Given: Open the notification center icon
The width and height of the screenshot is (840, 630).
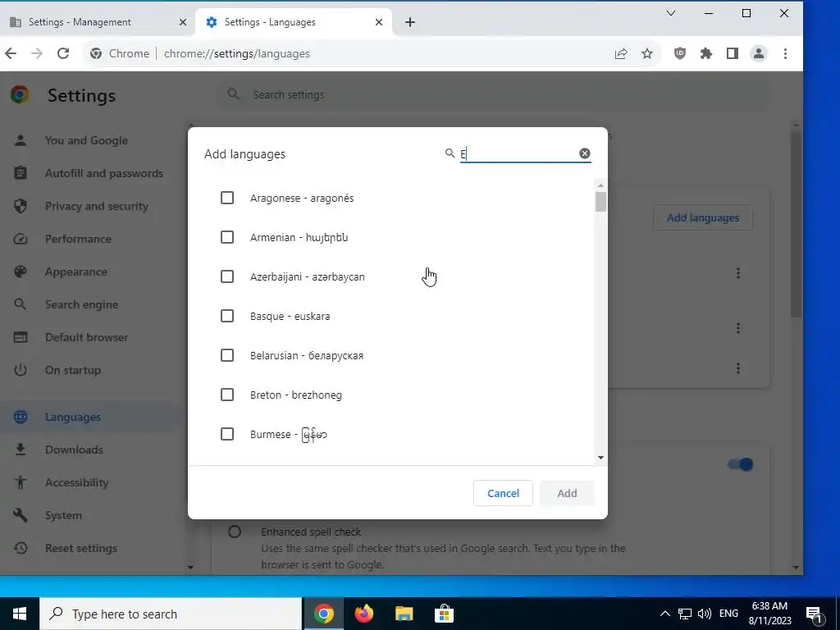Looking at the screenshot, I should tap(814, 614).
